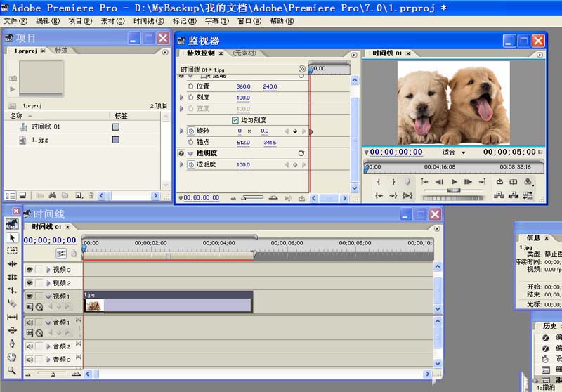Open 文件(F) menu

point(15,21)
